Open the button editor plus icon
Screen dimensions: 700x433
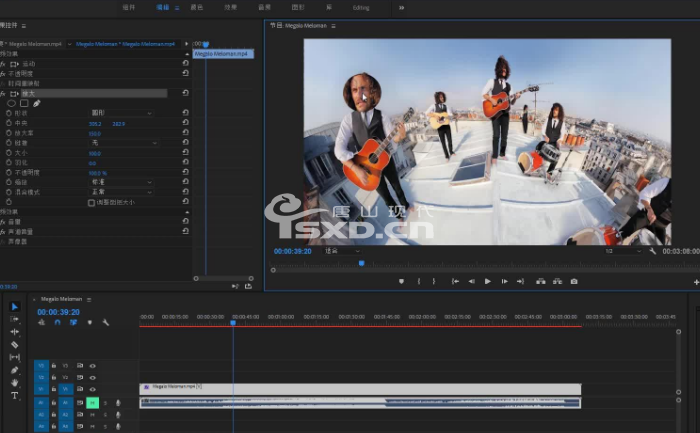pyautogui.click(x=696, y=282)
